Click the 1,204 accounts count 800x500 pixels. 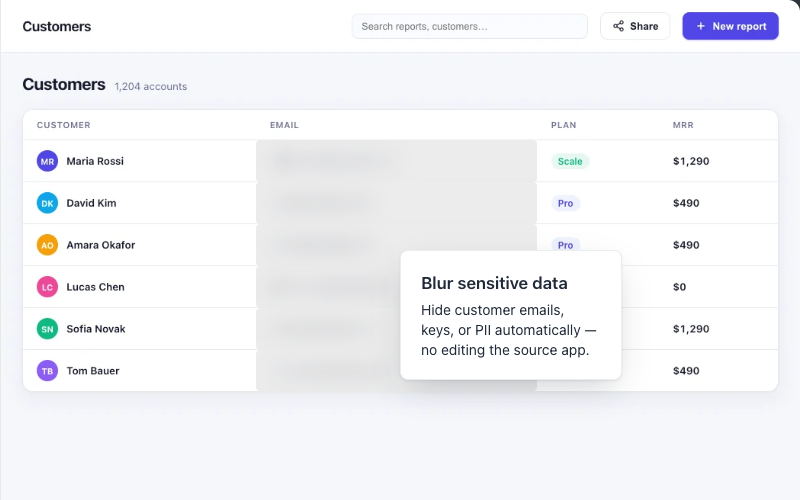click(x=151, y=87)
